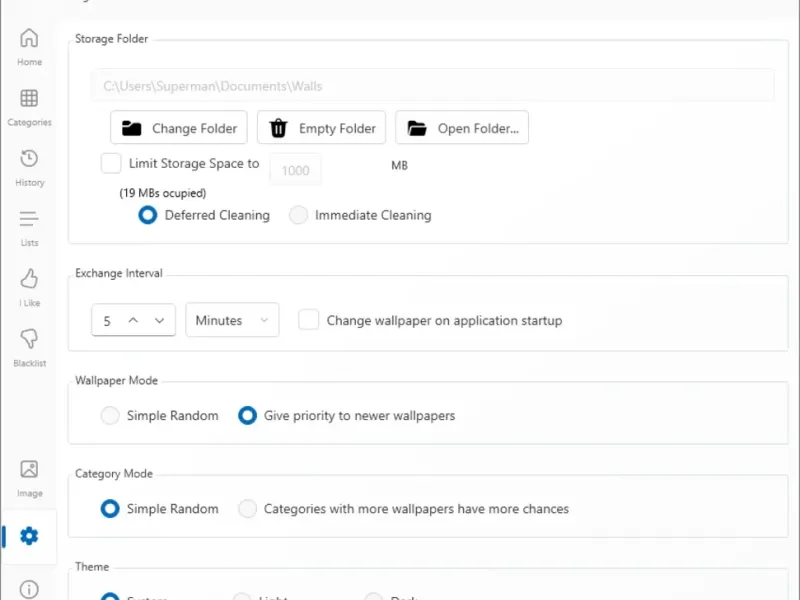Check Change wallpaper on application startup
The height and width of the screenshot is (600, 800).
(x=309, y=320)
